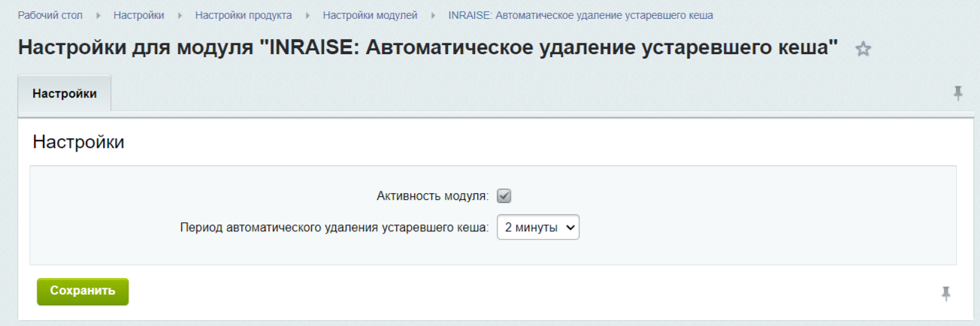Screen dimensions: 980x326
Task: Click the pin icon in the tab bar
Action: coord(957,93)
